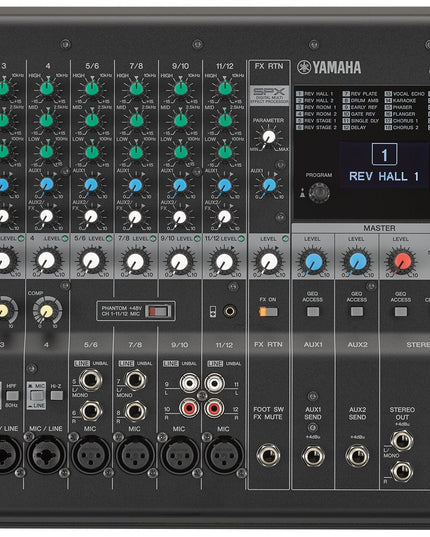Click the channel 7/8 LEVEL knob
Screen dimensions: 430x537
click(x=136, y=262)
